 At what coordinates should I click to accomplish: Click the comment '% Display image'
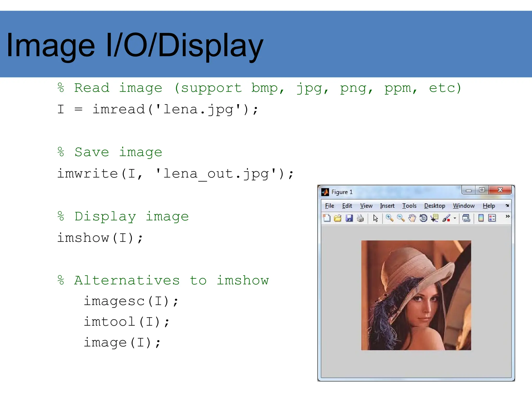click(x=123, y=217)
